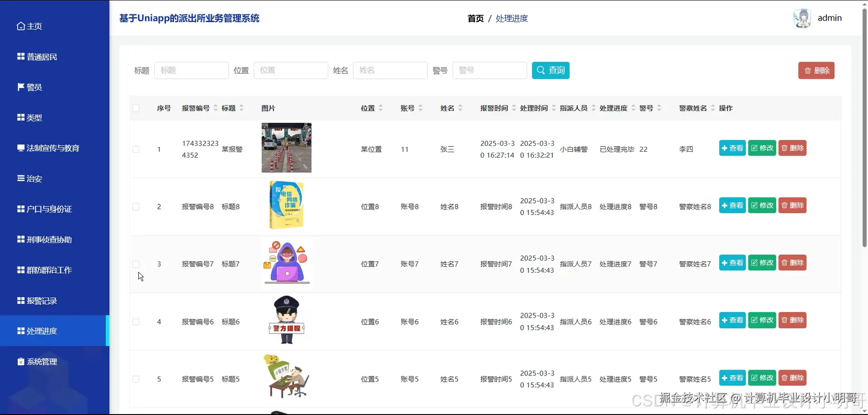
Task: Open the traffic cones photo in row 1
Action: (286, 148)
